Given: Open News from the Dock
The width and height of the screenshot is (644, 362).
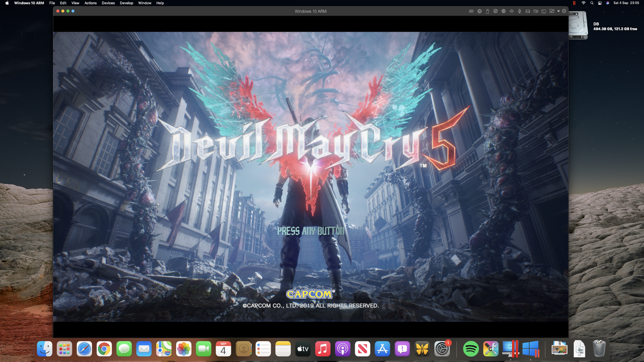Looking at the screenshot, I should tap(362, 349).
